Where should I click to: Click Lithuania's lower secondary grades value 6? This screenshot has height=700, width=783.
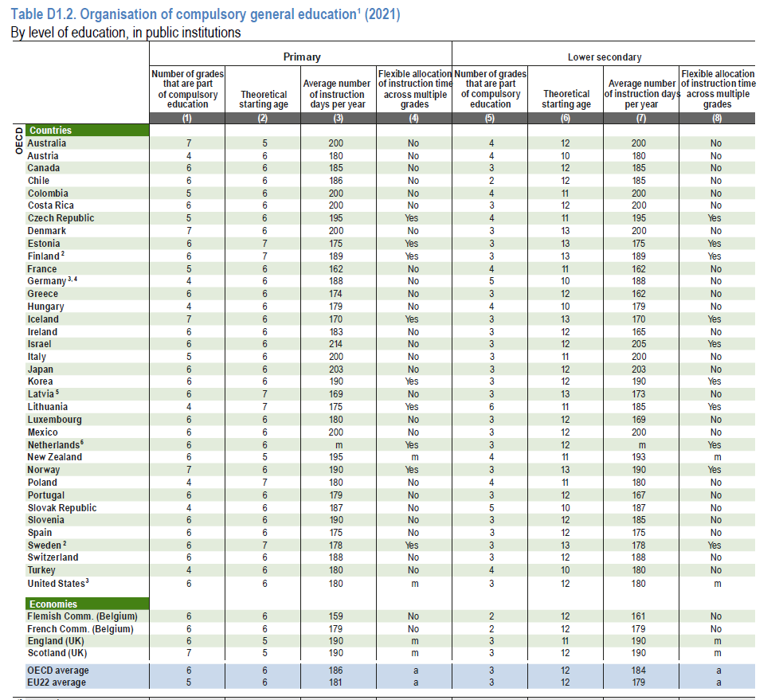click(x=492, y=407)
